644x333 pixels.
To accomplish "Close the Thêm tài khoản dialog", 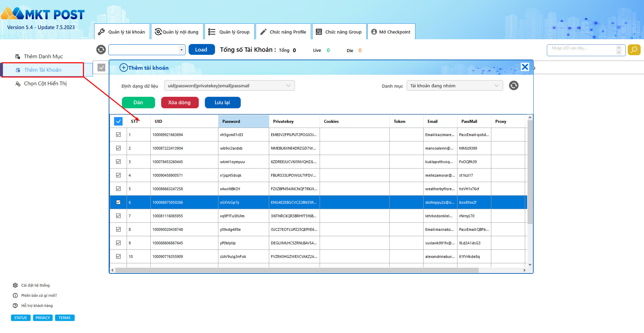I will pyautogui.click(x=525, y=67).
